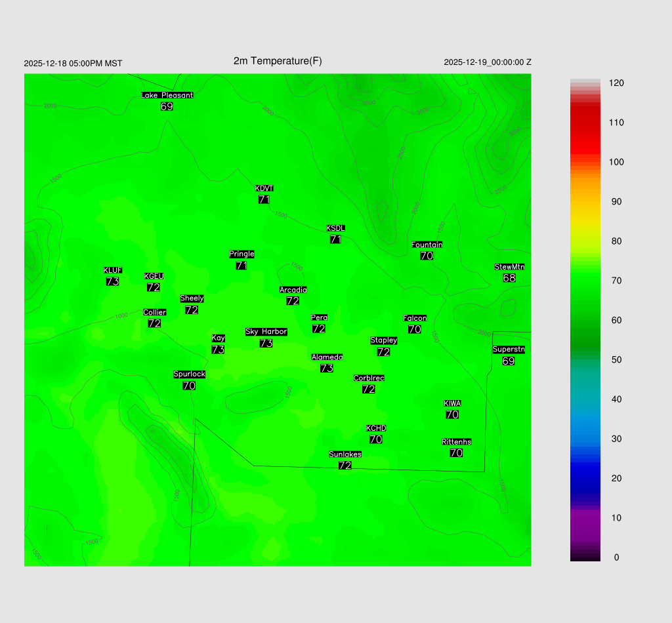Select the Arcadia station label

293,290
